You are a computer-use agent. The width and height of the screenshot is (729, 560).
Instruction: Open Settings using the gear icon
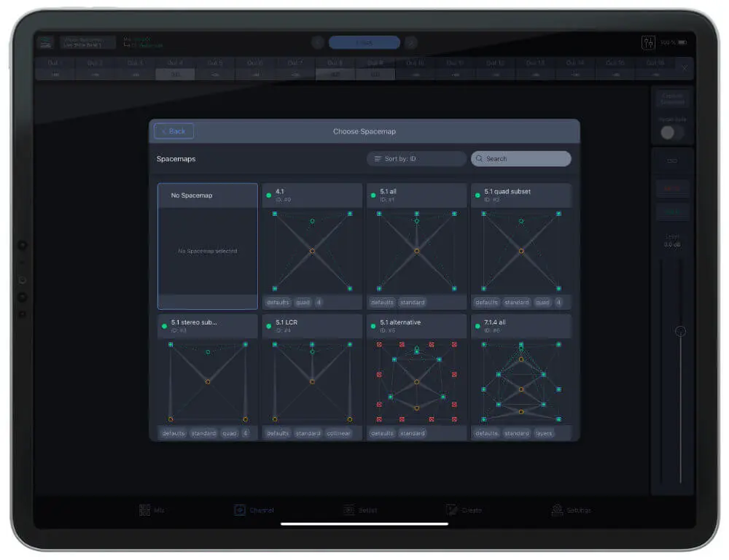557,510
